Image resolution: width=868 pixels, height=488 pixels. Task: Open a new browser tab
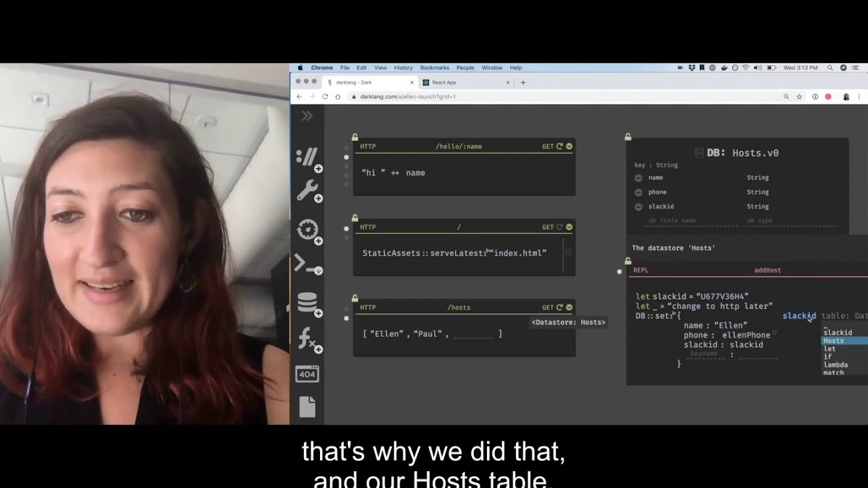click(x=523, y=83)
